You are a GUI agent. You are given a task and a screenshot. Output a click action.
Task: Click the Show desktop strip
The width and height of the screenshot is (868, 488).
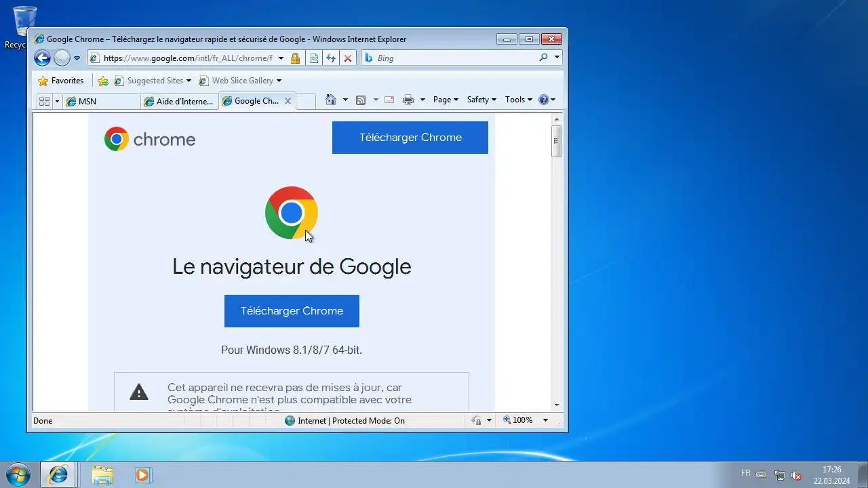[x=863, y=474]
